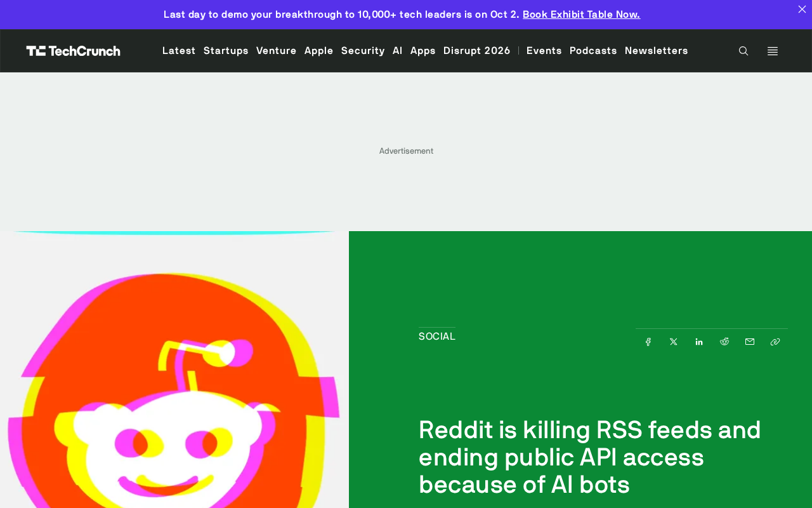Open the Apple section
Viewport: 812px width, 508px height.
coord(319,51)
